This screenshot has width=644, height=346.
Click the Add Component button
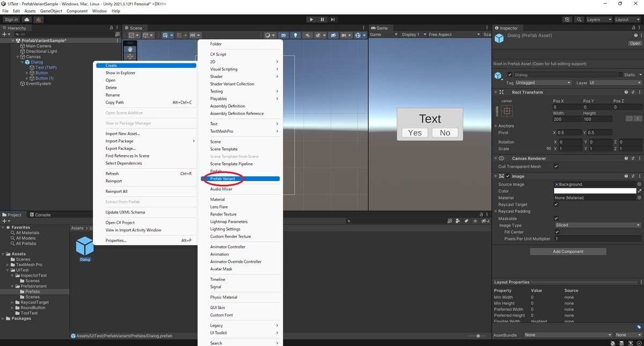(x=568, y=251)
